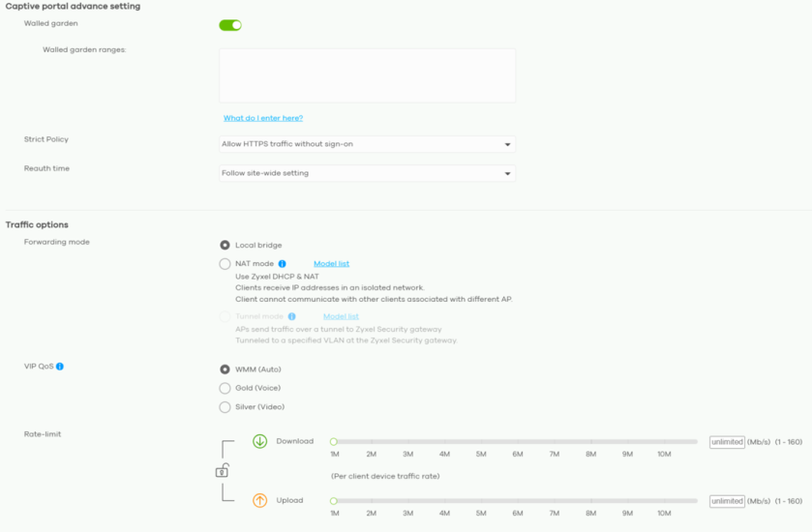Select the WMM (Auto) radio option
The image size is (812, 532).
(x=225, y=369)
